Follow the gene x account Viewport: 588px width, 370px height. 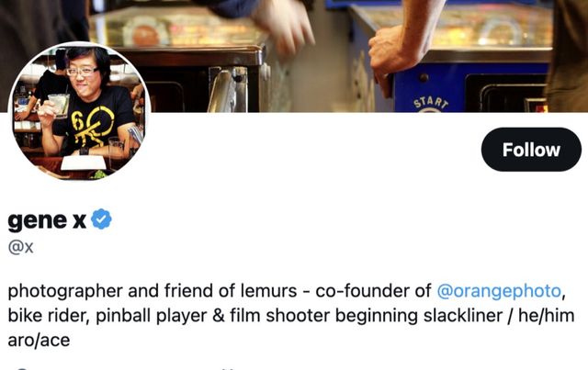[531, 150]
